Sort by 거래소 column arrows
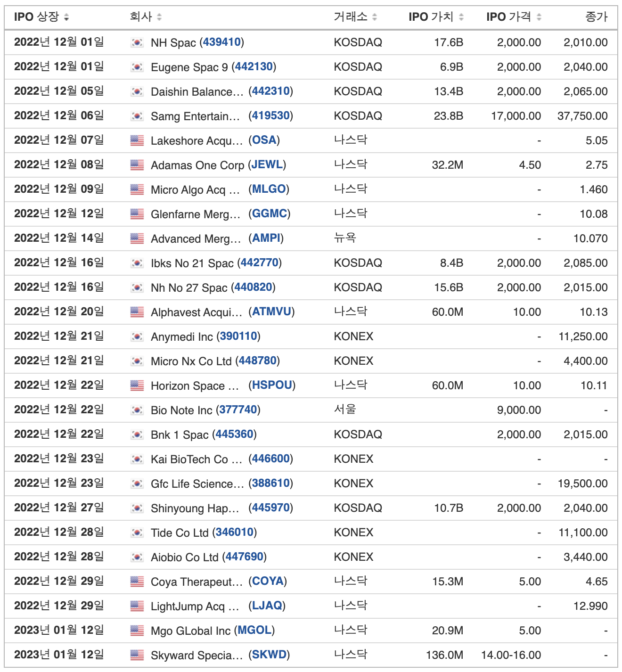This screenshot has height=672, width=622. click(375, 17)
